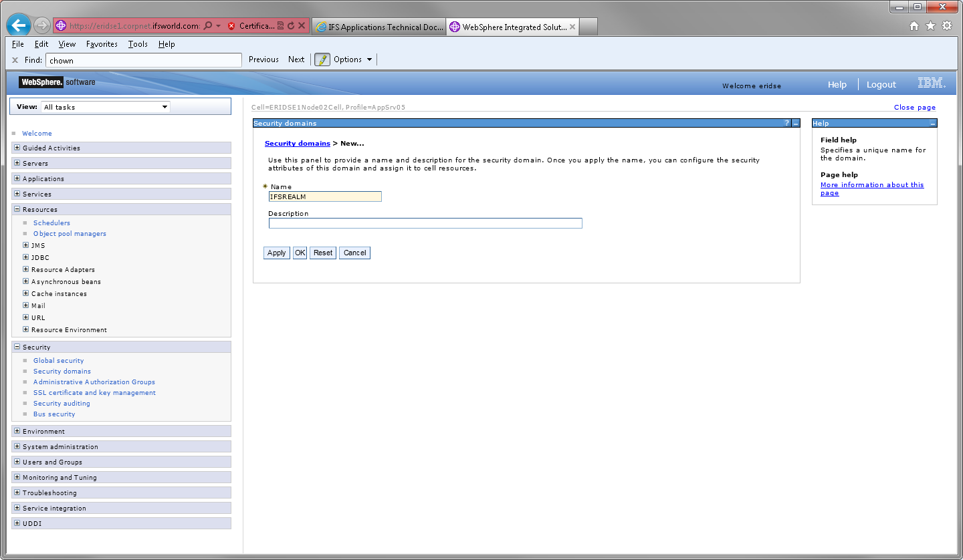Image resolution: width=963 pixels, height=560 pixels.
Task: Open View All tasks dropdown
Action: 106,107
